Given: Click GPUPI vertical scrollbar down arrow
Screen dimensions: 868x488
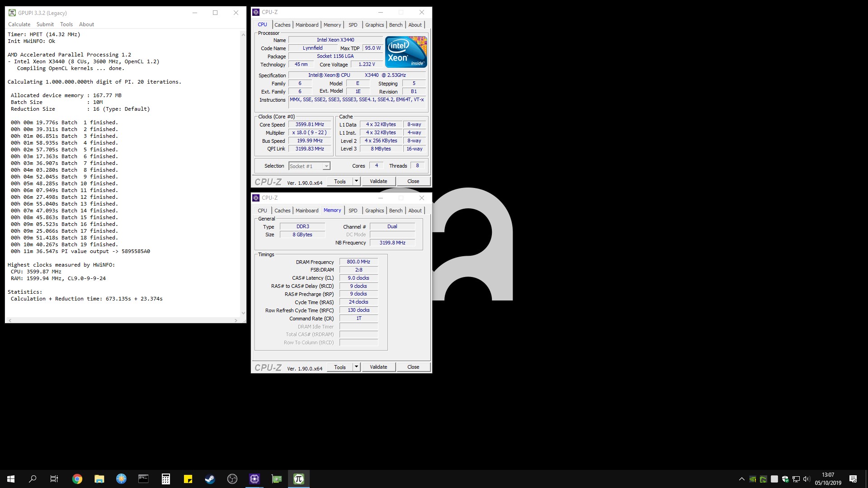Looking at the screenshot, I should [243, 313].
